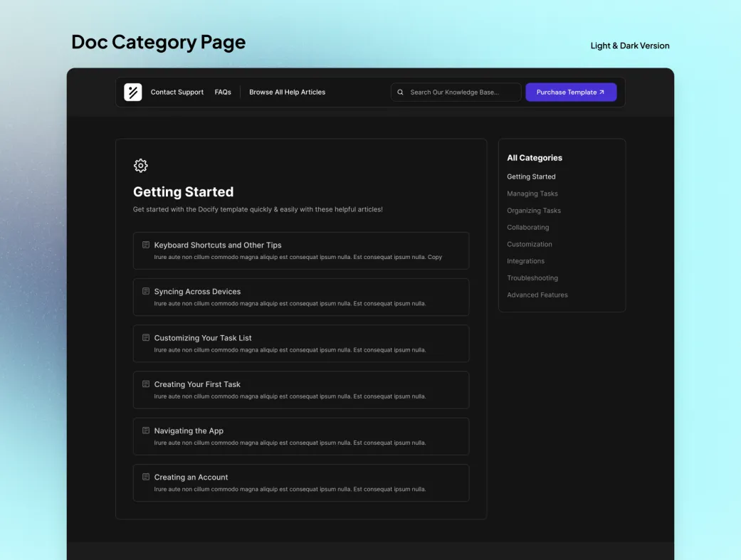Select Managing Tasks category
Screen dimensions: 741x560
pyautogui.click(x=532, y=194)
